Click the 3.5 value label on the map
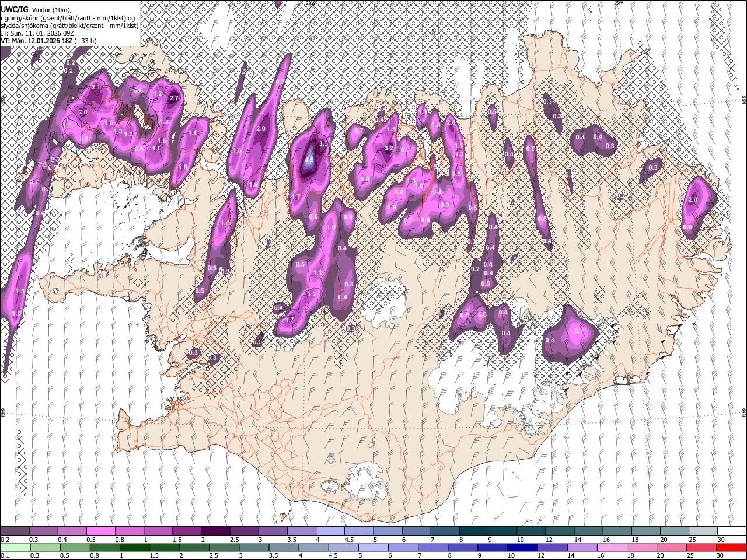The width and height of the screenshot is (747, 560). tap(323, 143)
